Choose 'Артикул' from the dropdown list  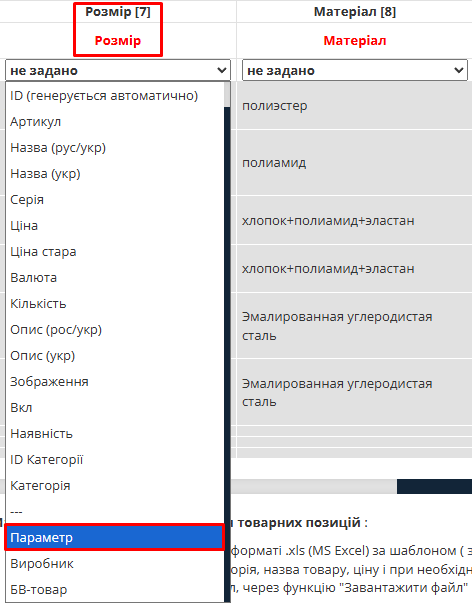[x=115, y=122]
